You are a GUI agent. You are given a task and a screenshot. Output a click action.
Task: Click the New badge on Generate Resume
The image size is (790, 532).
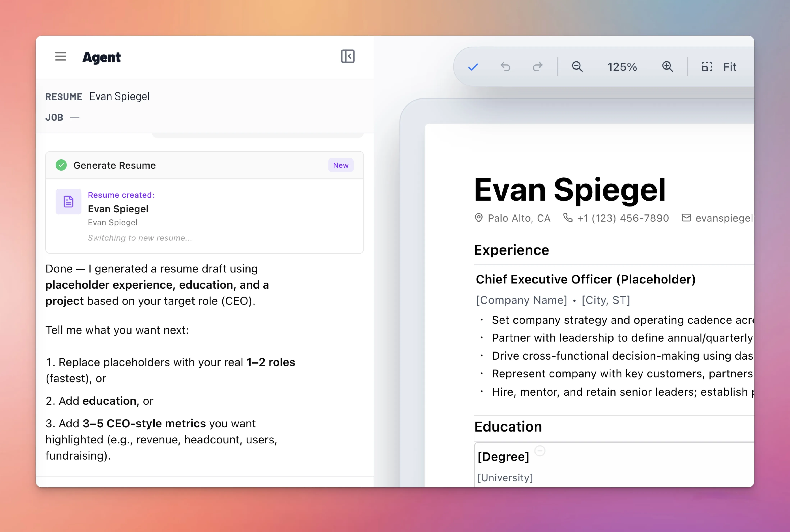341,165
